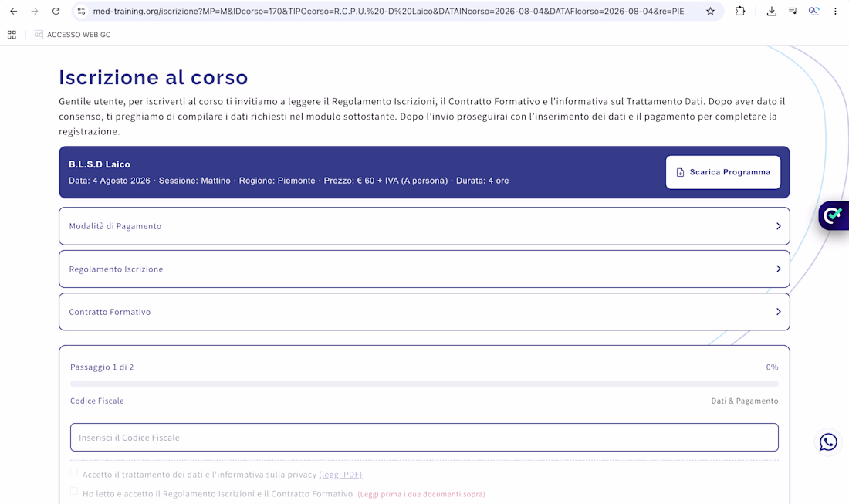Expand the Contratto Formativo section
This screenshot has width=849, height=504.
pos(424,311)
